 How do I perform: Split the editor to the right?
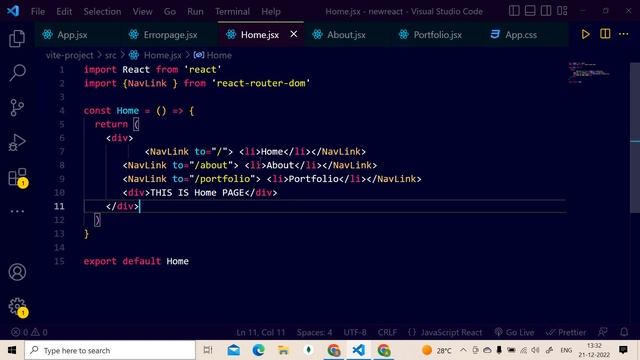pos(605,34)
